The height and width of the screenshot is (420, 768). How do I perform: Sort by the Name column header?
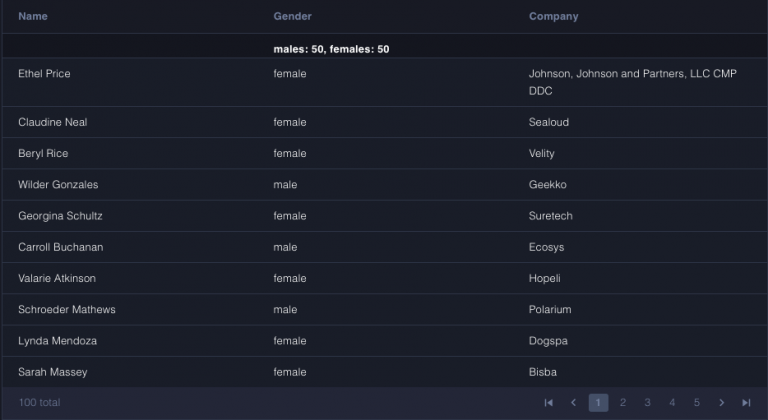pos(33,16)
